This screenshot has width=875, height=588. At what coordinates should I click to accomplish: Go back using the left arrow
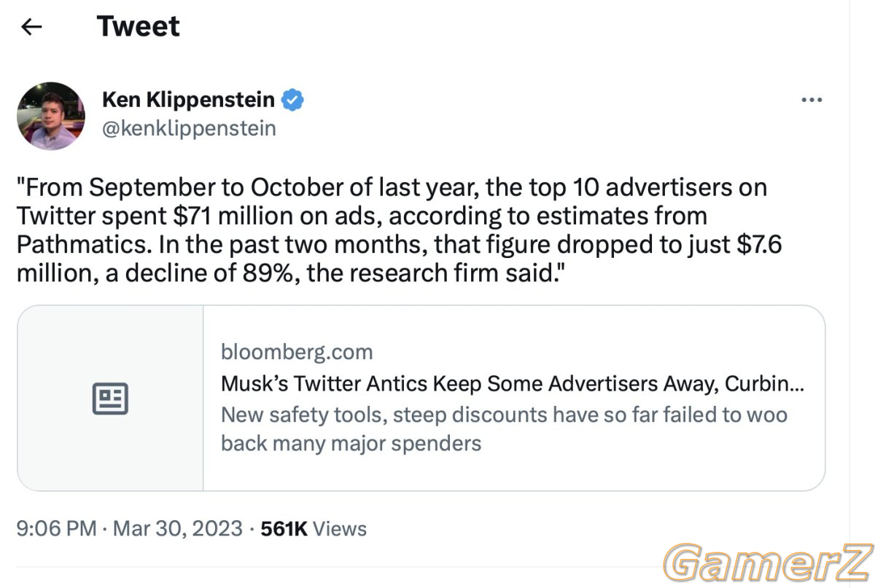tap(31, 27)
